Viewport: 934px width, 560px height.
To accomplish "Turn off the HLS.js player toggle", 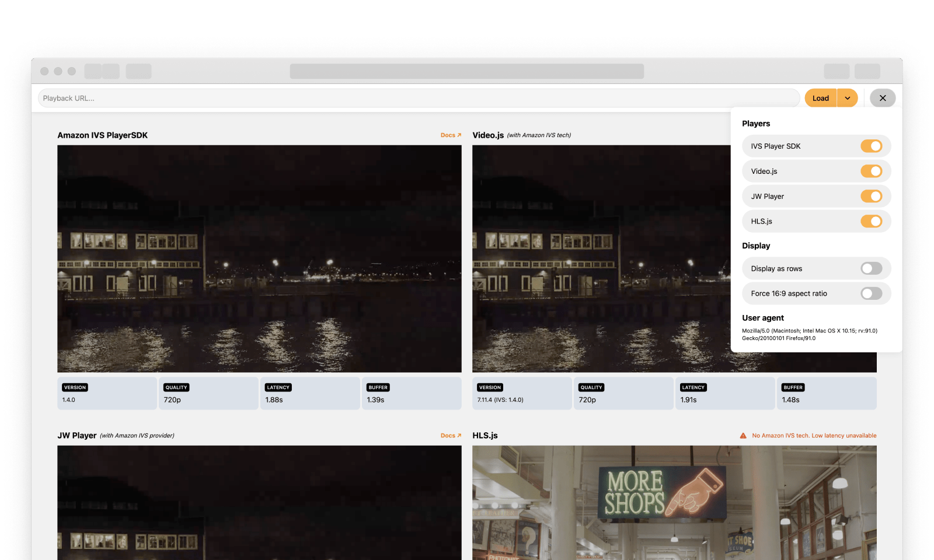I will 872,221.
